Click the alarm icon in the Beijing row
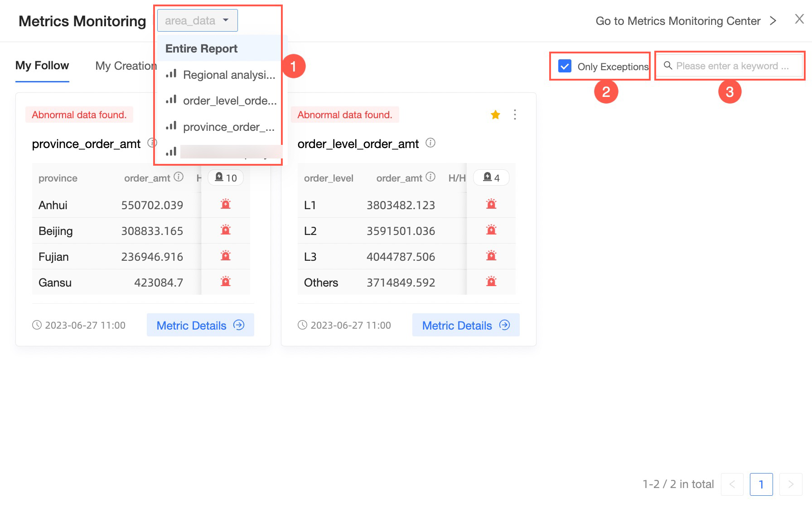 click(x=226, y=230)
